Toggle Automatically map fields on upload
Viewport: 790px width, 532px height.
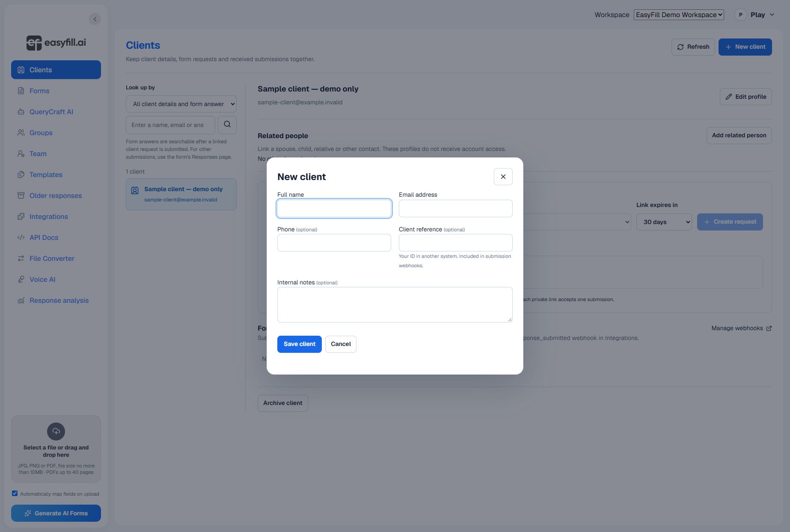pos(15,494)
